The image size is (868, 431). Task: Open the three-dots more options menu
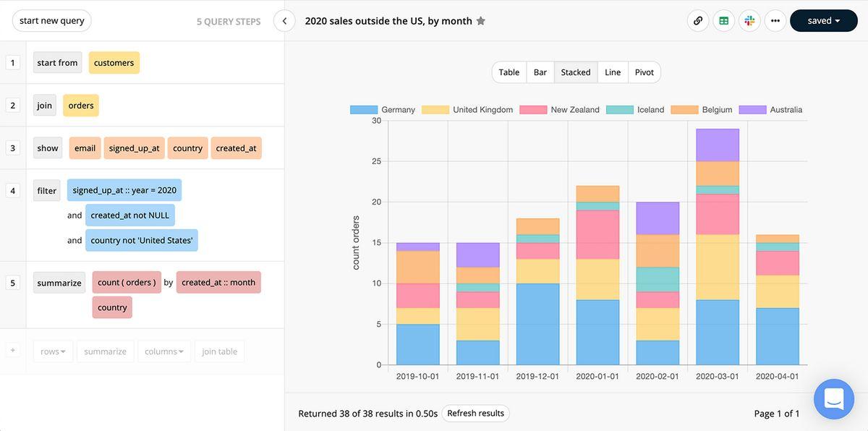pos(775,21)
